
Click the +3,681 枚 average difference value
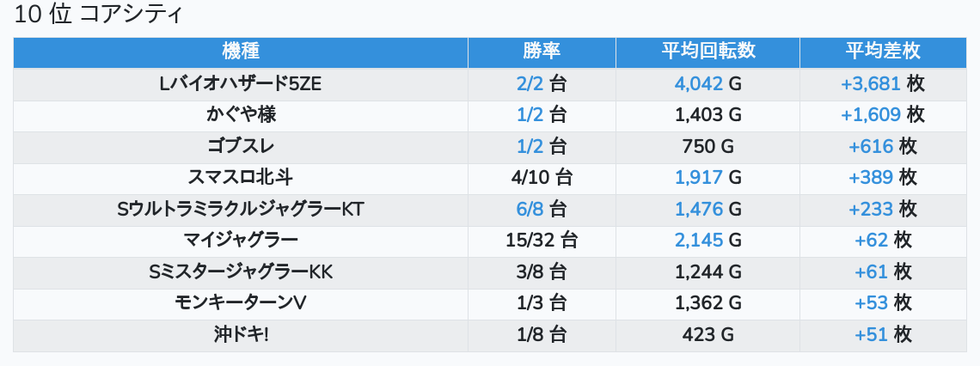882,83
